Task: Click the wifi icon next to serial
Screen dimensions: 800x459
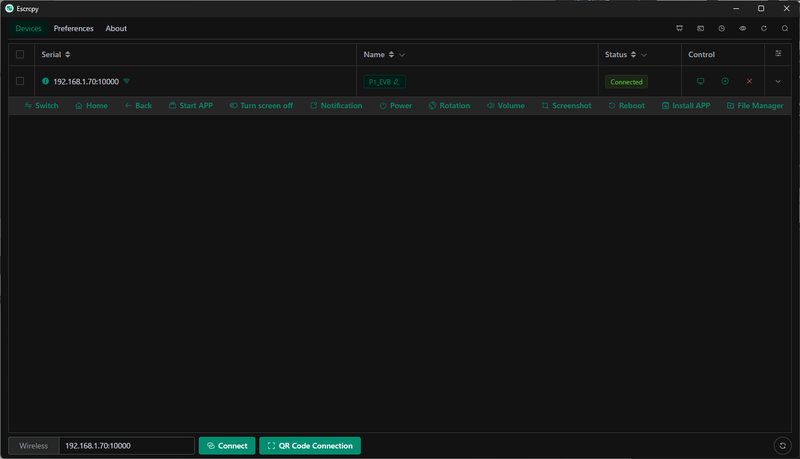Action: (127, 81)
